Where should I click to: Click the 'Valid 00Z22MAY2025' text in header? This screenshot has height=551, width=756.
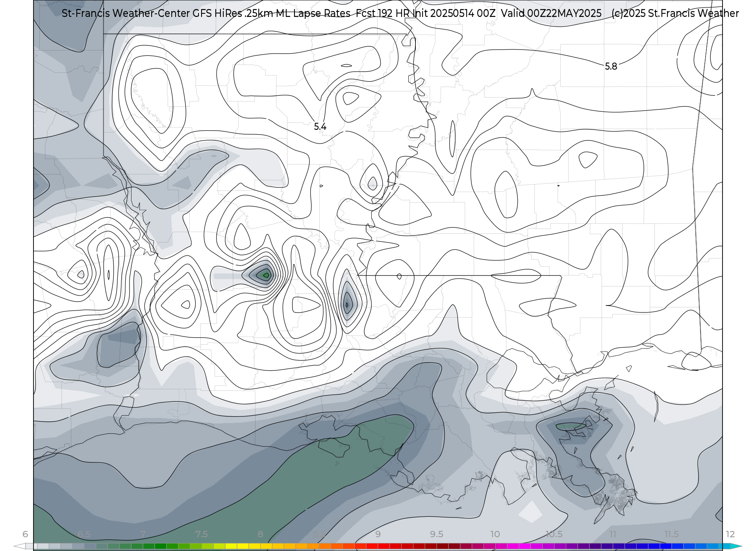(552, 13)
